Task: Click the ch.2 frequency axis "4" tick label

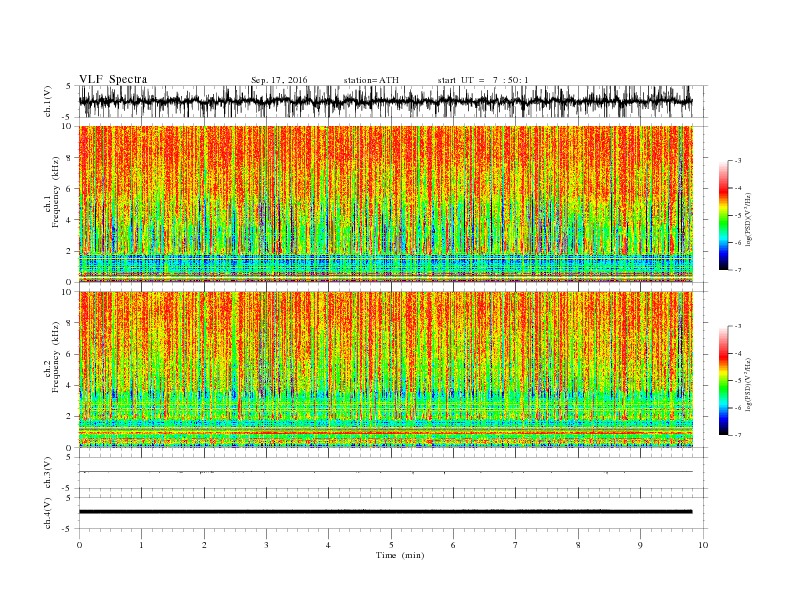Action: click(69, 385)
